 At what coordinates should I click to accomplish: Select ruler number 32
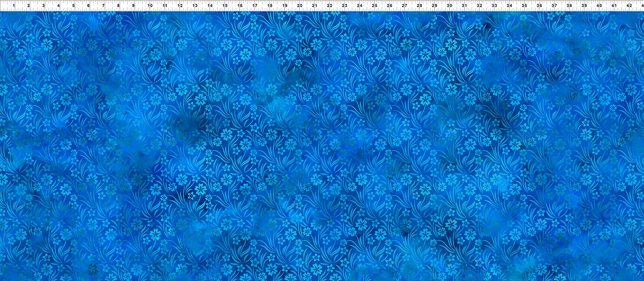(x=479, y=6)
